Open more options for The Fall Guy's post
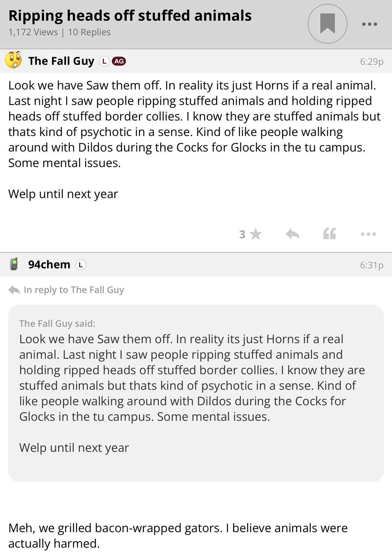The image size is (392, 558). click(368, 234)
